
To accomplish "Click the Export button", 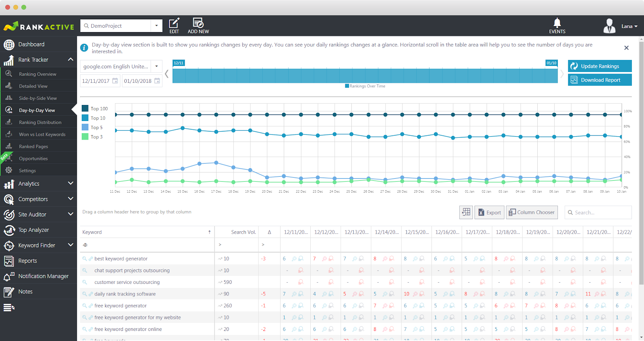I will (x=489, y=212).
